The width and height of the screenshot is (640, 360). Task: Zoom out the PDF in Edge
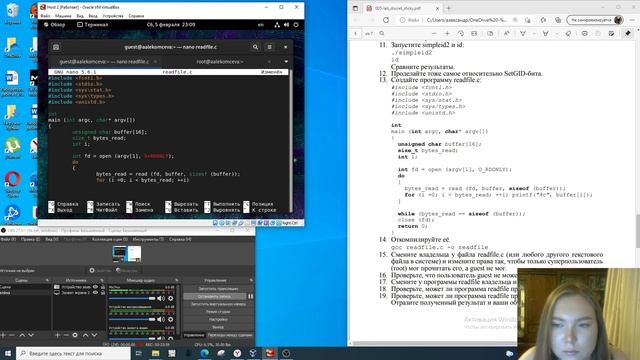pyautogui.click(x=434, y=33)
